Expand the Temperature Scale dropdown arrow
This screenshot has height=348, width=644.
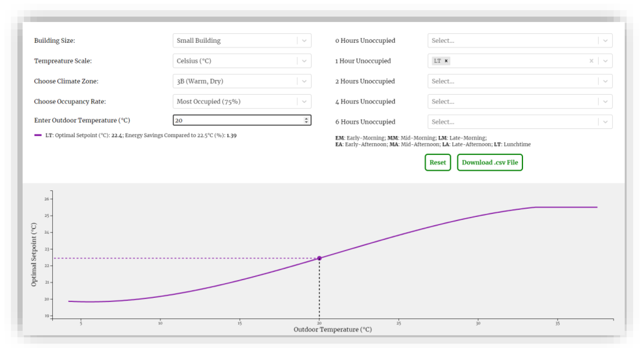point(304,61)
